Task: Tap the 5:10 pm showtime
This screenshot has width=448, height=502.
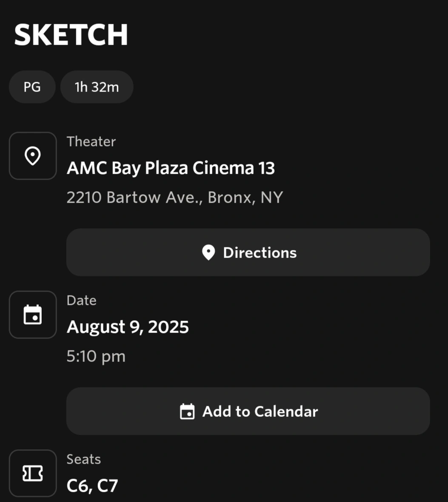Action: 96,356
